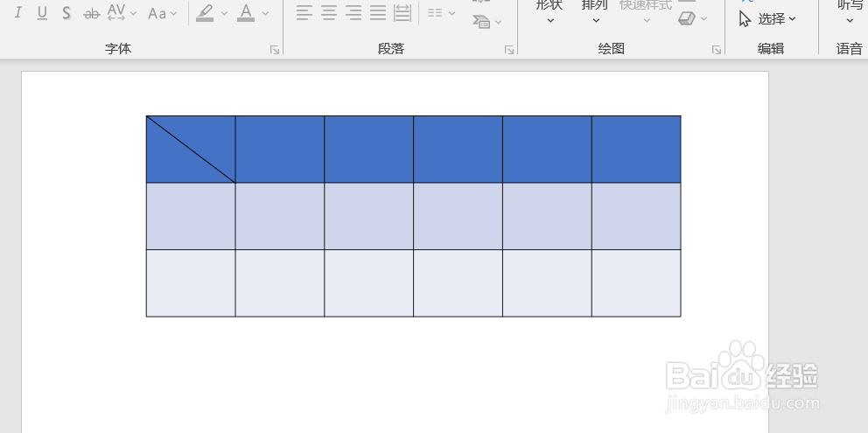Screen dimensions: 868x433
Task: Click the shape effects eraser icon
Action: click(x=692, y=19)
